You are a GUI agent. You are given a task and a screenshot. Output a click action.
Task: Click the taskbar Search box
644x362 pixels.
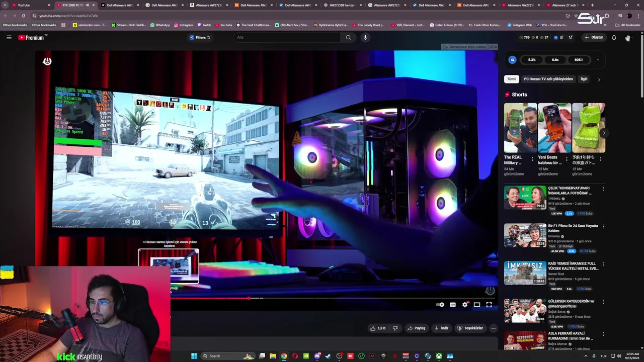[227, 356]
